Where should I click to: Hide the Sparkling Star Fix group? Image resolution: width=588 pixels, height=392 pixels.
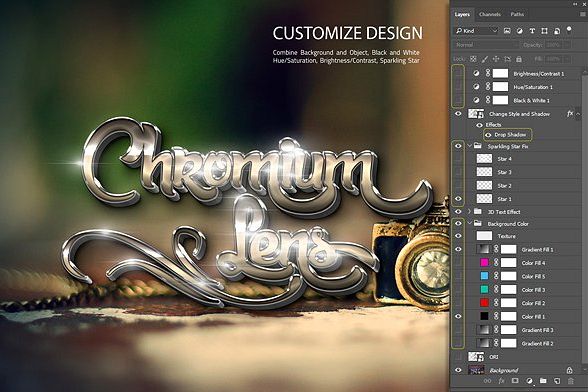(x=458, y=146)
